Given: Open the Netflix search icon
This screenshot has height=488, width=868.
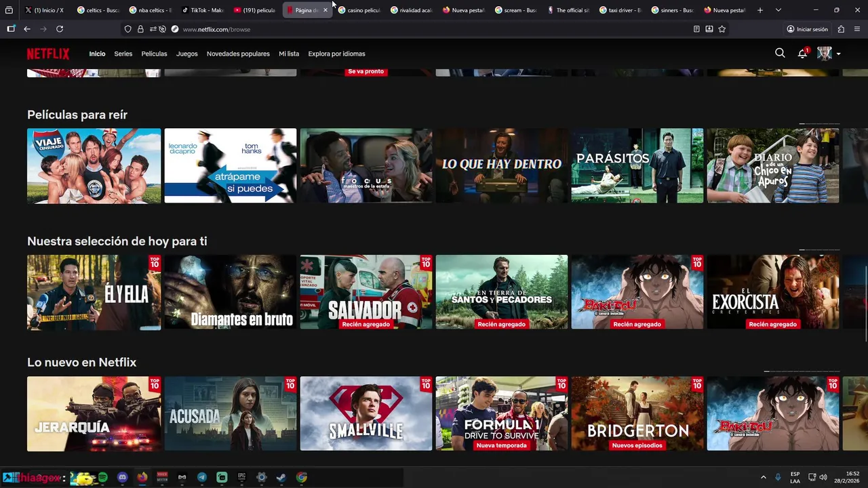Looking at the screenshot, I should tap(780, 53).
